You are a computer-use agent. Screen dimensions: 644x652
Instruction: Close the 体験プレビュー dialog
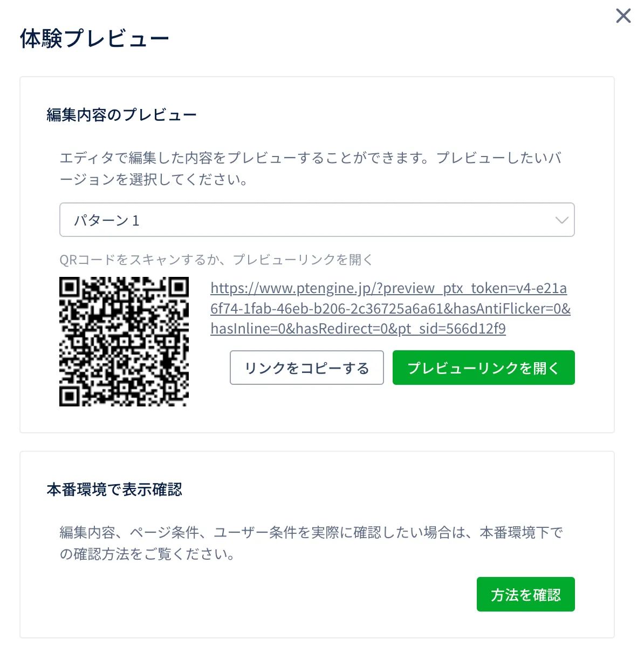pos(623,16)
